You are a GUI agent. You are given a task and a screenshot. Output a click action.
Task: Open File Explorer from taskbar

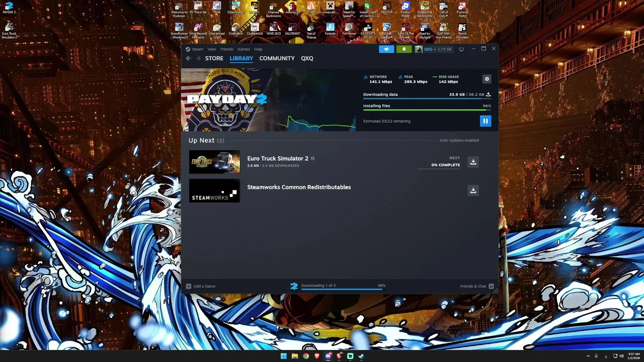pos(294,356)
